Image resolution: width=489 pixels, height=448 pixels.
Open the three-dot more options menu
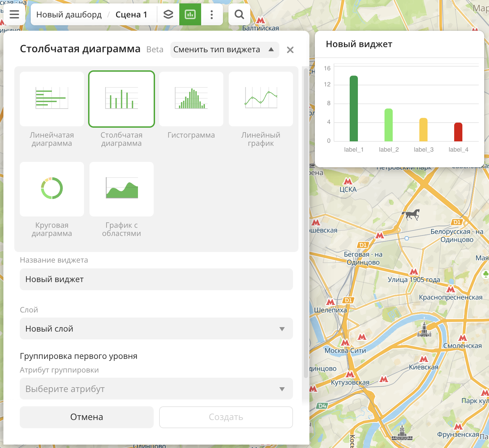[212, 14]
